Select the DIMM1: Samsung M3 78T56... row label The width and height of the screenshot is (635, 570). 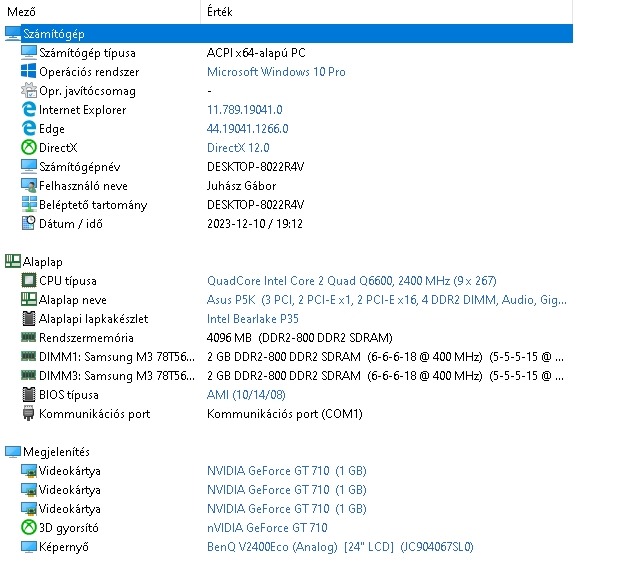point(117,357)
